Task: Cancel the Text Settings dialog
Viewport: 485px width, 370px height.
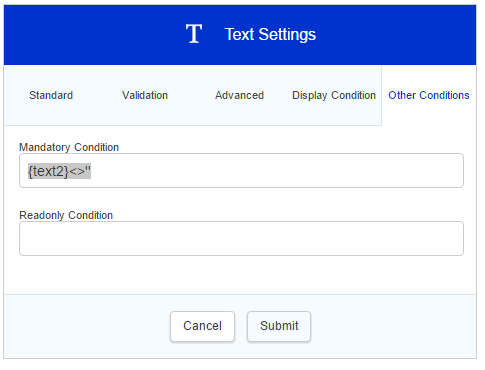Action: click(x=202, y=326)
